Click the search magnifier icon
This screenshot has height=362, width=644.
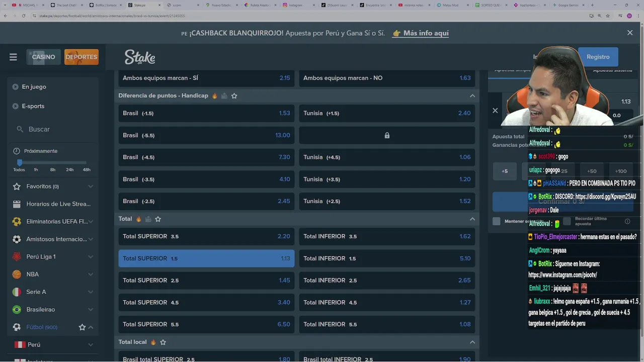point(20,129)
